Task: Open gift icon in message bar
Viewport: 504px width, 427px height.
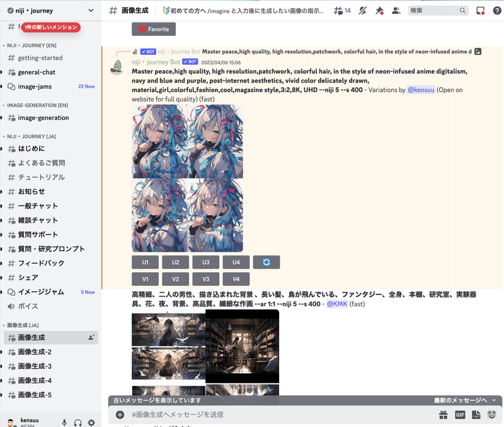Action: point(444,415)
